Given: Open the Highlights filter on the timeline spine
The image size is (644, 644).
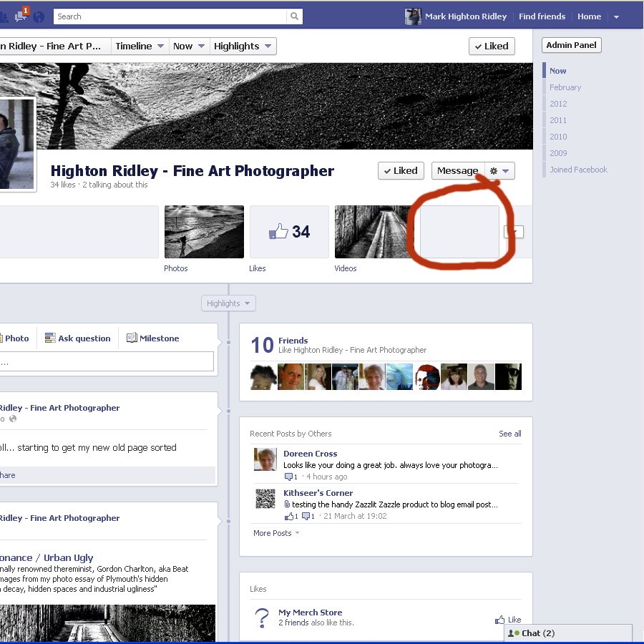Looking at the screenshot, I should [x=228, y=303].
